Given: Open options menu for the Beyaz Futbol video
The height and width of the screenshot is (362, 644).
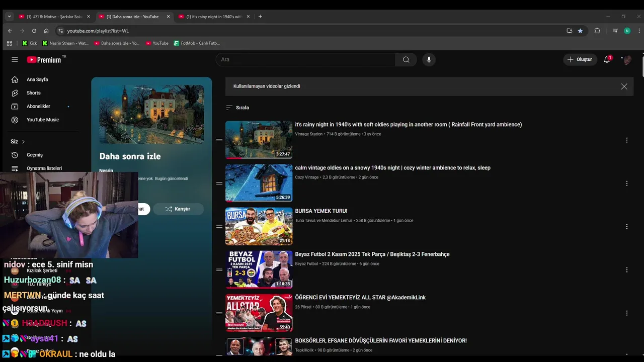Looking at the screenshot, I should tap(626, 270).
